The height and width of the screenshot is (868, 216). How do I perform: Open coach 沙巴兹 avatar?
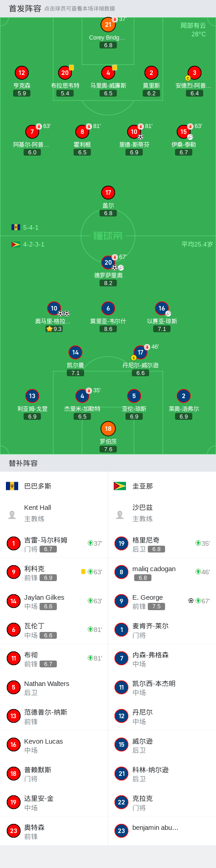[x=120, y=514]
